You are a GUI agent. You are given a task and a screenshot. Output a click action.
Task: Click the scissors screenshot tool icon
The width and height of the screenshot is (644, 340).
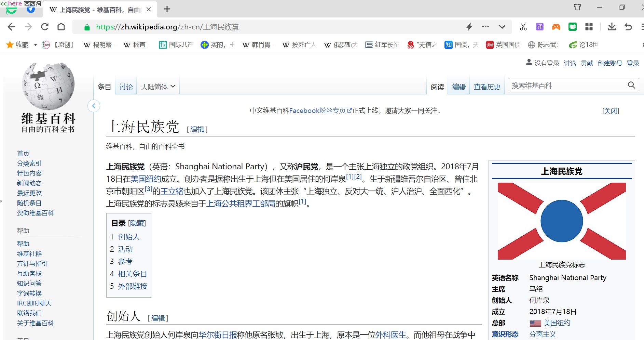(x=523, y=27)
